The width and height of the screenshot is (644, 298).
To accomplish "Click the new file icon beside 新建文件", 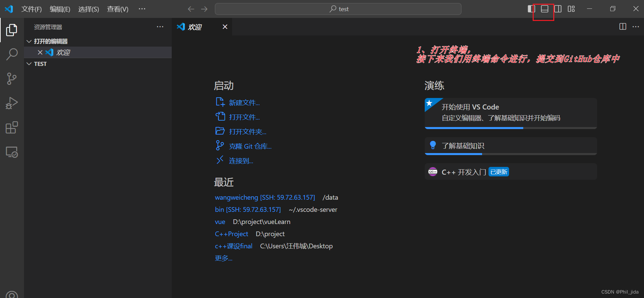I will click(220, 102).
